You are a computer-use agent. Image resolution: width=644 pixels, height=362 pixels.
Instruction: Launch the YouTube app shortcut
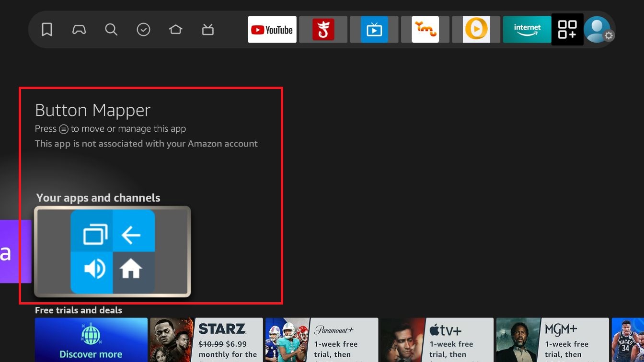pos(272,30)
